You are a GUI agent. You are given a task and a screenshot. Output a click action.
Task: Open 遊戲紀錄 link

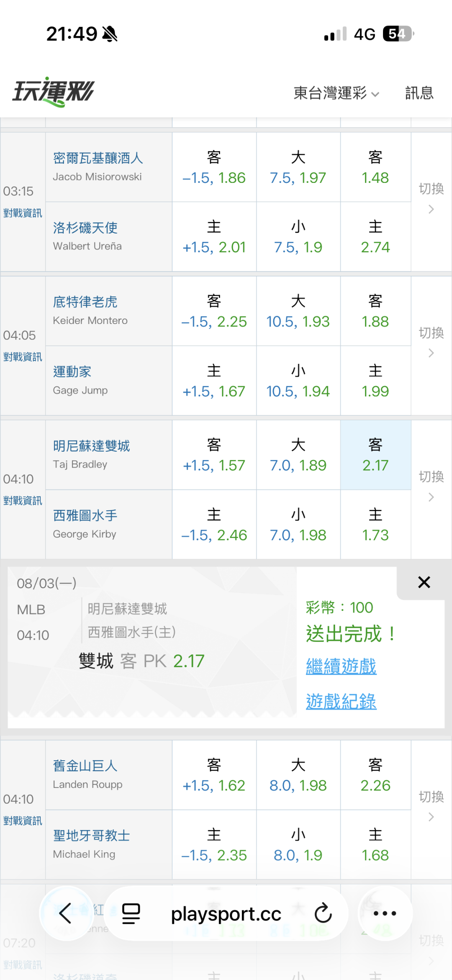[x=341, y=701]
